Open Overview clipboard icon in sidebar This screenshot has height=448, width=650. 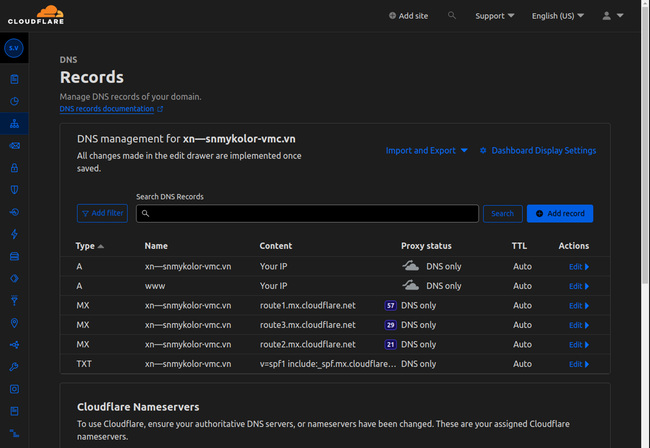point(14,79)
